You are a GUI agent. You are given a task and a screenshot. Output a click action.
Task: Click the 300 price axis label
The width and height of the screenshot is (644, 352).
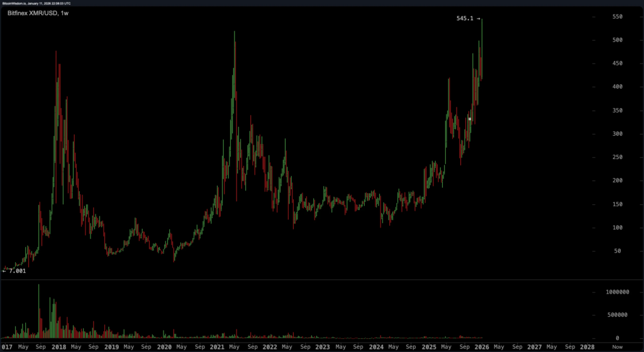click(600, 134)
